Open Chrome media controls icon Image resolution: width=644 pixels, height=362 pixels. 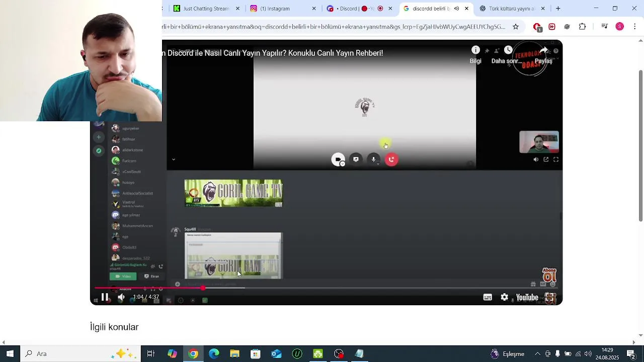(605, 27)
